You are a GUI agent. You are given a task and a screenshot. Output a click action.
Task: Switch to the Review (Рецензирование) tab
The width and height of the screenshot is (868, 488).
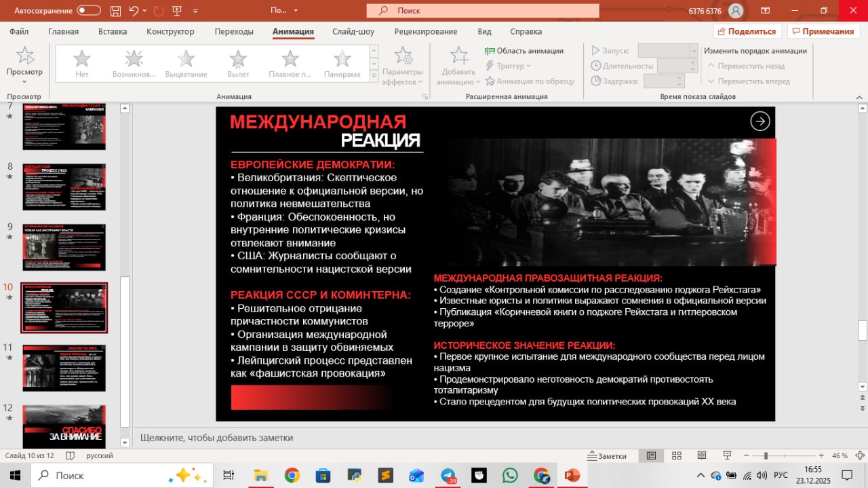(426, 31)
